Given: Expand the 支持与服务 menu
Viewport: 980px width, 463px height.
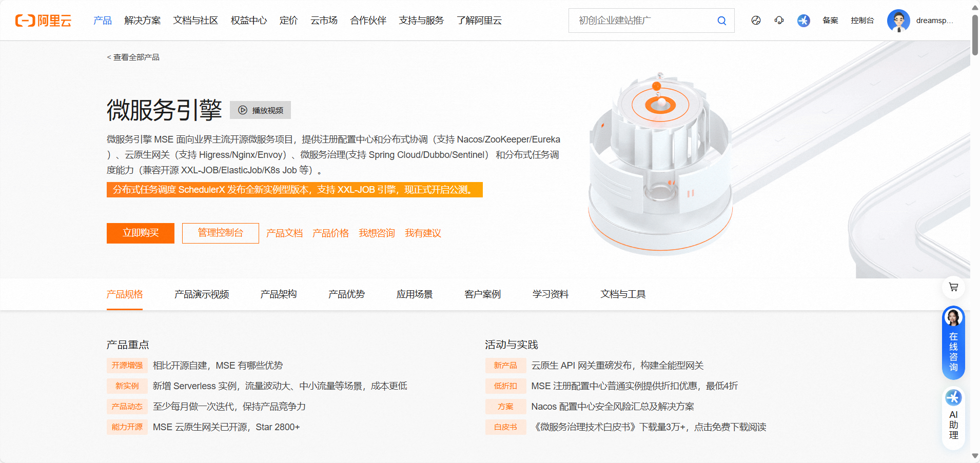Looking at the screenshot, I should pos(421,21).
